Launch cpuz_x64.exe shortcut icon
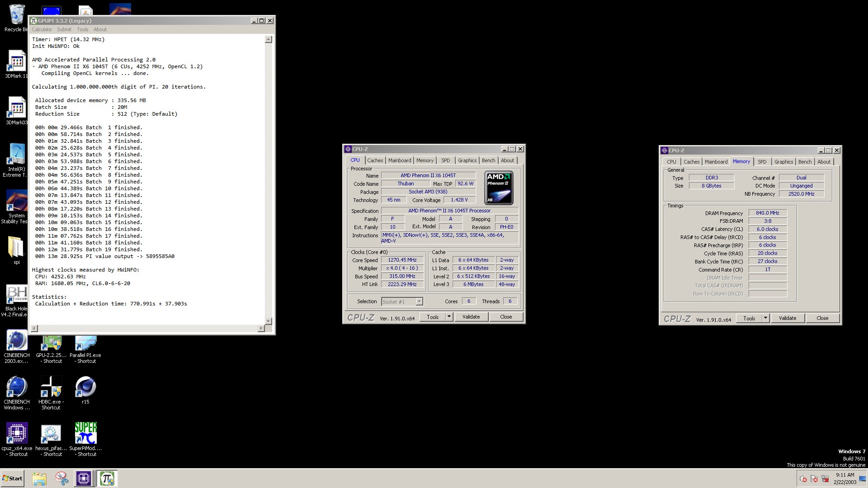This screenshot has width=868, height=488. coord(17,440)
